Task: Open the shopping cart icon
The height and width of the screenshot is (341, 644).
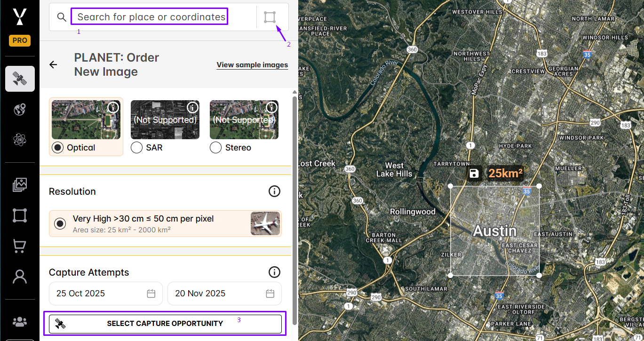Action: point(20,246)
